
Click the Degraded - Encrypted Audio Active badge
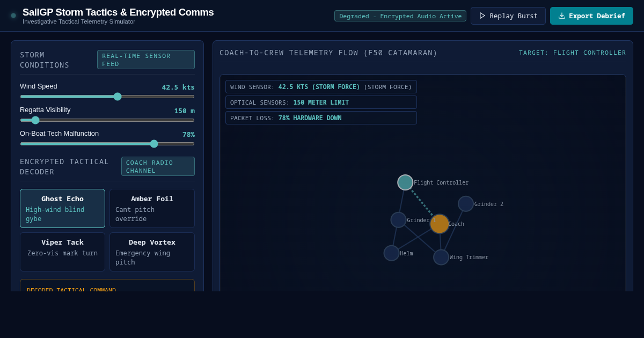click(400, 16)
